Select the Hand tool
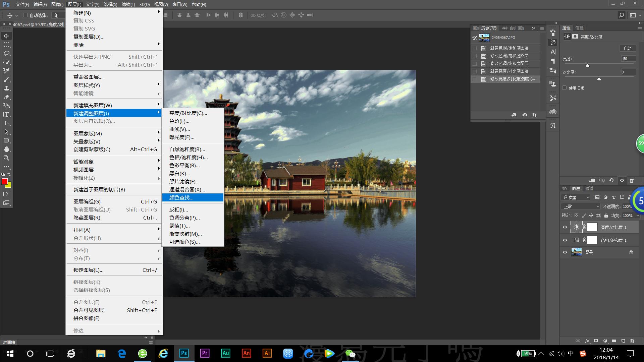 pyautogui.click(x=6, y=149)
